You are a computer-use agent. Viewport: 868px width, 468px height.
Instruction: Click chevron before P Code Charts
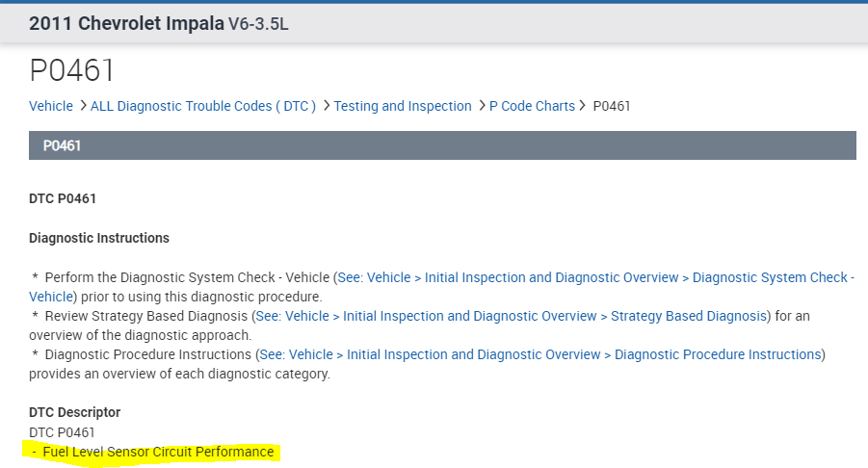tap(482, 106)
